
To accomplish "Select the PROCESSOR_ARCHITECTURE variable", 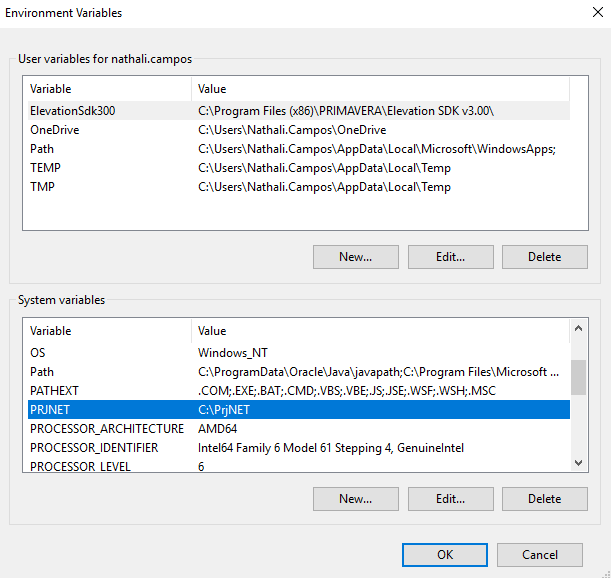I will point(299,429).
